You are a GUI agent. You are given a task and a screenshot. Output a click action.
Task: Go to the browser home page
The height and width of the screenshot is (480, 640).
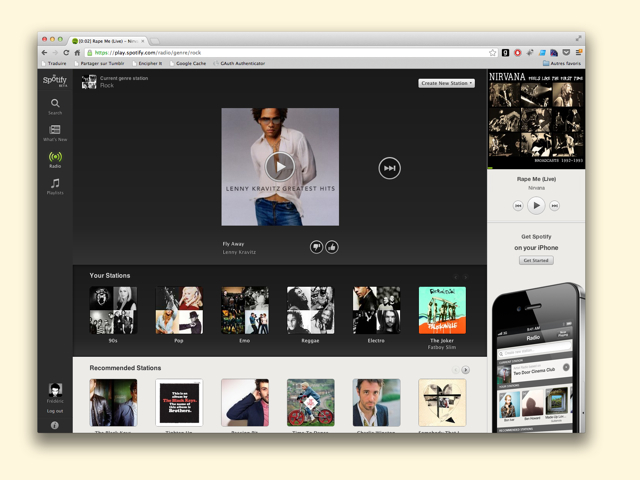pos(77,53)
